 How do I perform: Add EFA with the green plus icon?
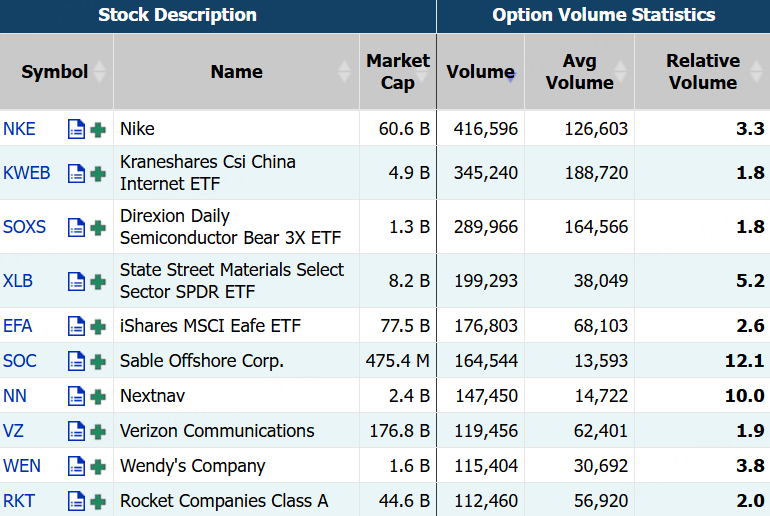coord(98,327)
